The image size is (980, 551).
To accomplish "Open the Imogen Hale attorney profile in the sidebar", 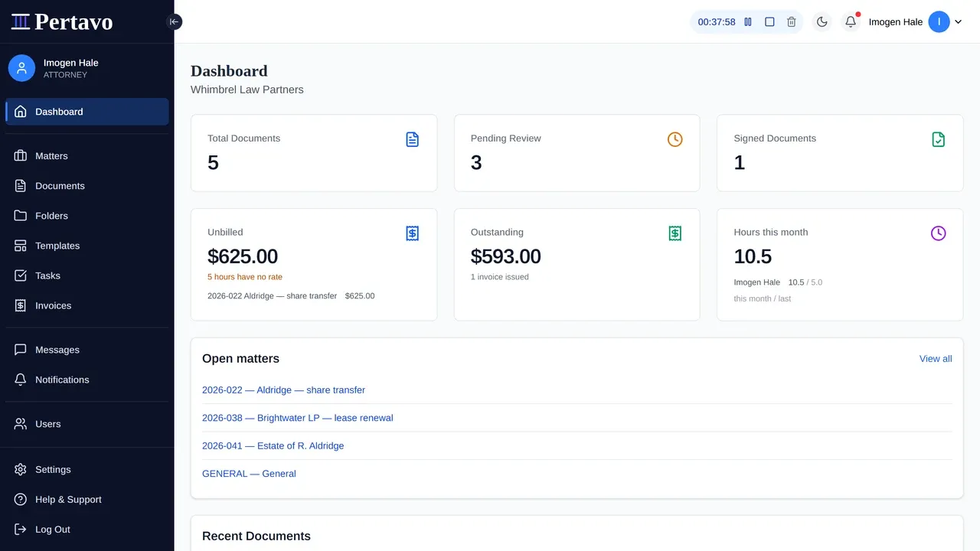I will 87,68.
